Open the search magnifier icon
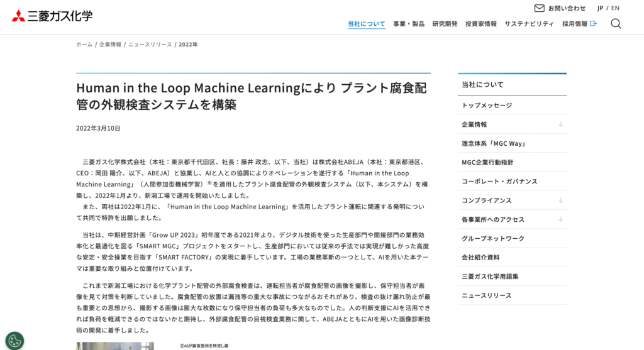 pyautogui.click(x=616, y=24)
